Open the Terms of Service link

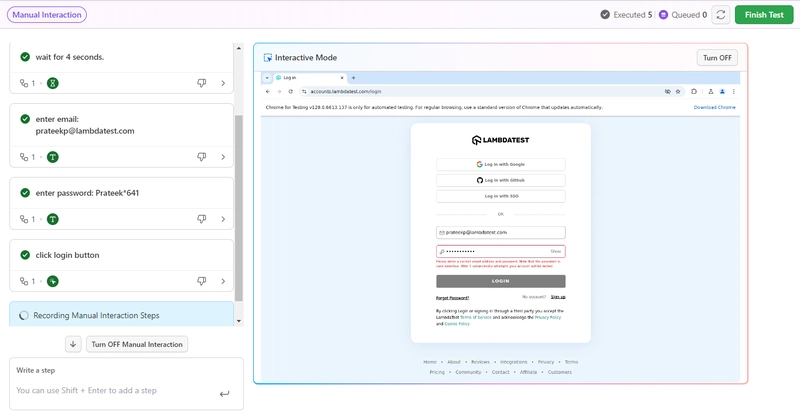point(476,317)
